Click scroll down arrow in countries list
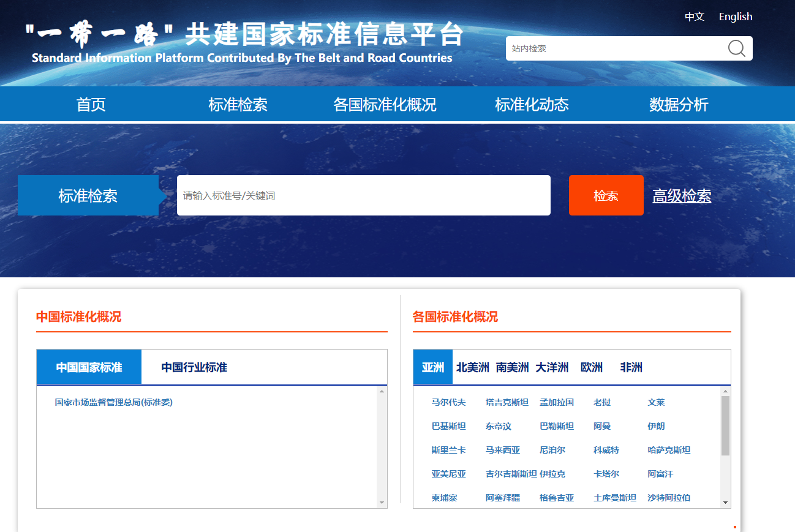795x532 pixels. (726, 503)
